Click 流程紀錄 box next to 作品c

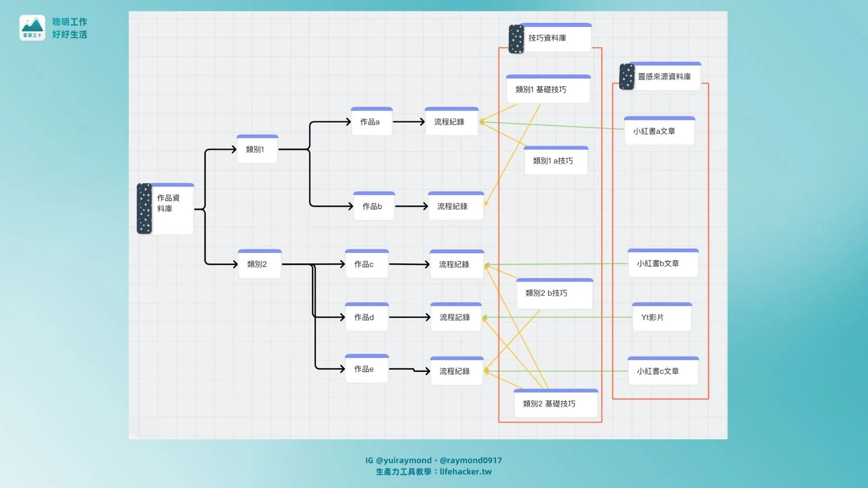coord(457,265)
